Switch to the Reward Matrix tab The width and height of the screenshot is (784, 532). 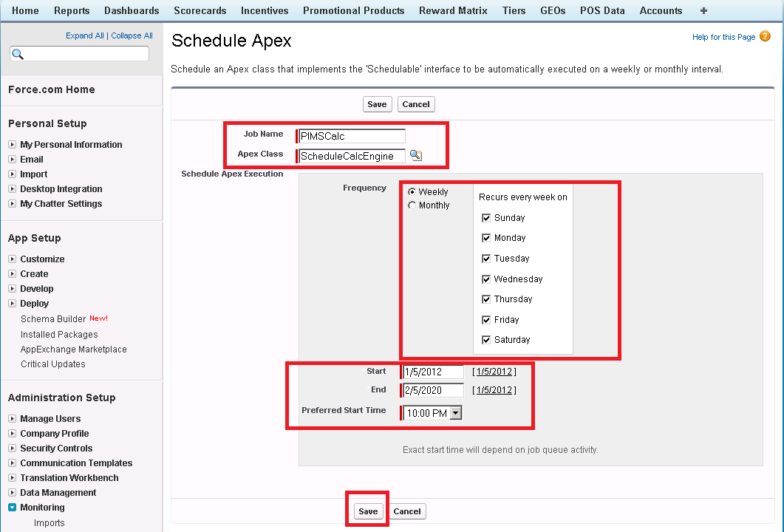(x=453, y=10)
